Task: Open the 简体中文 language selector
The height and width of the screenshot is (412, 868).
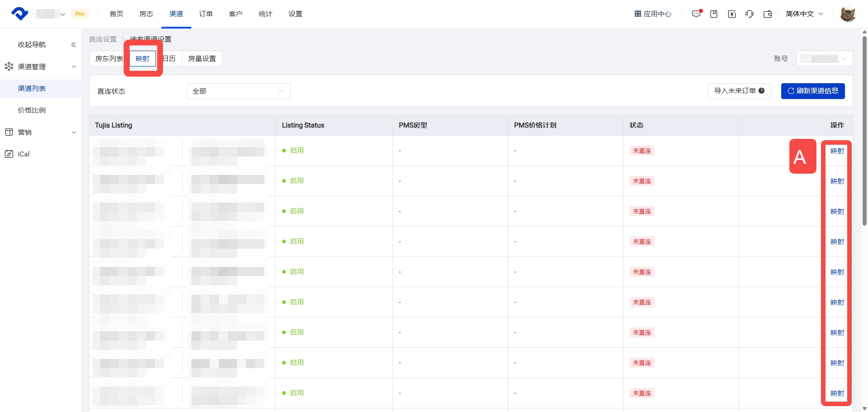Action: click(x=804, y=14)
